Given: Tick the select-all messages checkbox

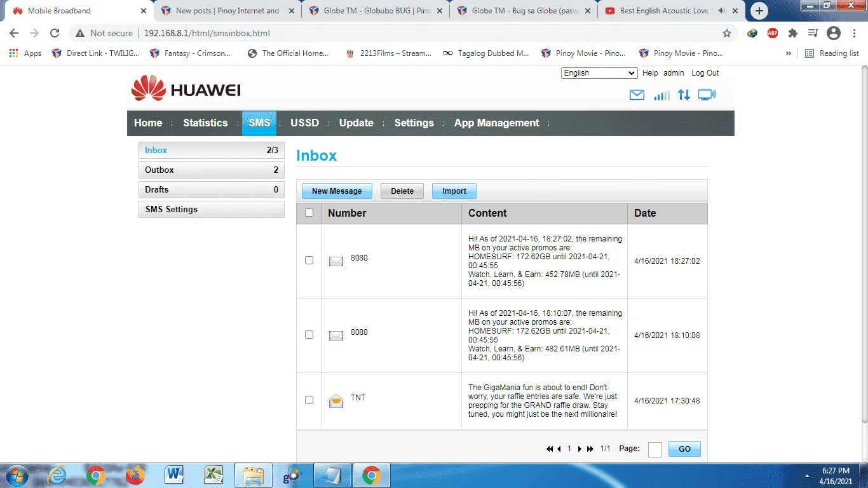Looking at the screenshot, I should tap(309, 213).
